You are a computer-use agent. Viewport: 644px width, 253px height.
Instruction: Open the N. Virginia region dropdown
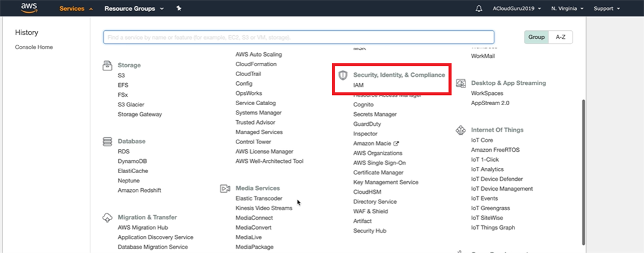(x=567, y=9)
